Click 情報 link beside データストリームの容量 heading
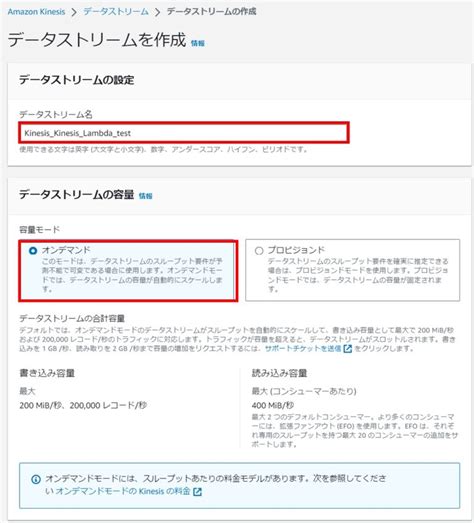The width and height of the screenshot is (474, 523). click(x=145, y=196)
